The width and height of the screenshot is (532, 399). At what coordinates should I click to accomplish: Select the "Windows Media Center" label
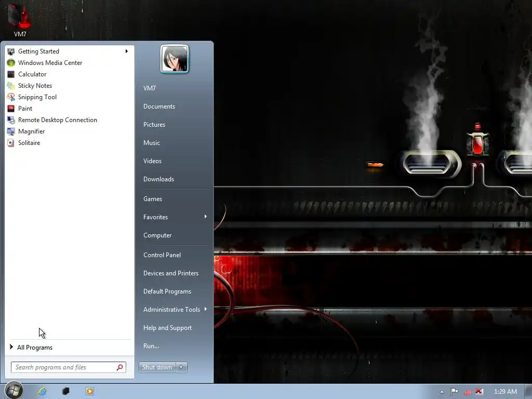[50, 63]
